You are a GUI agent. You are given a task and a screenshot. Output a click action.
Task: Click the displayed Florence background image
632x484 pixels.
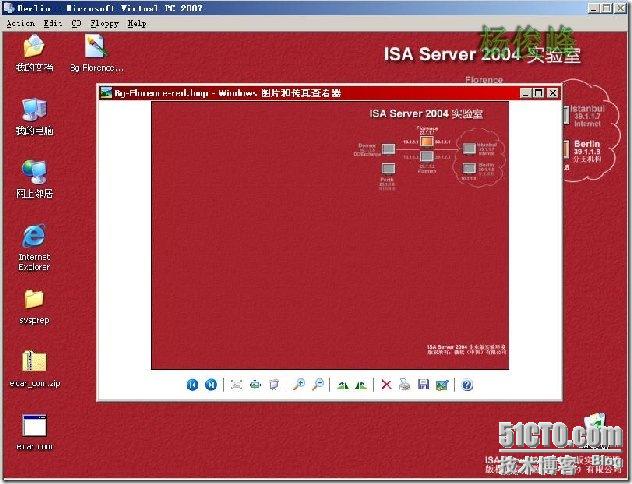[x=330, y=235]
